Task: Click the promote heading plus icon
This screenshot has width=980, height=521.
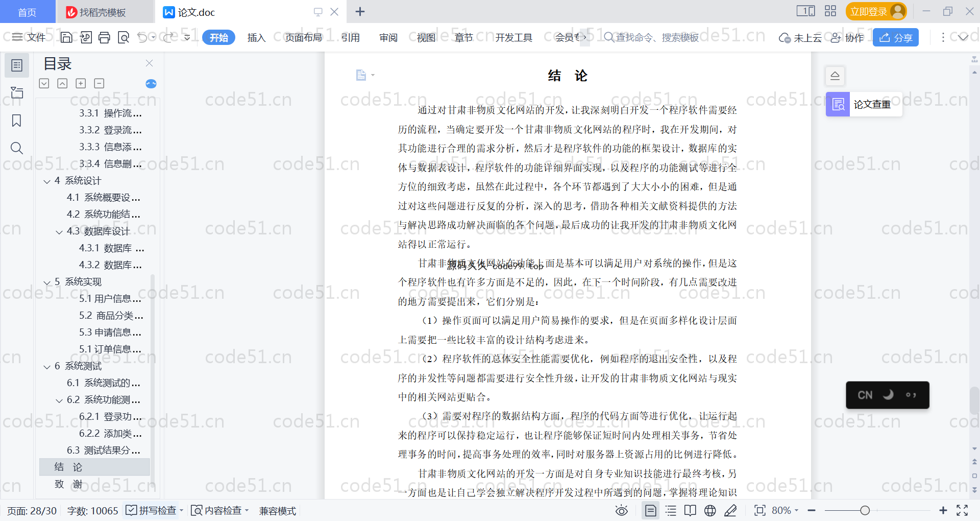Action: [81, 83]
